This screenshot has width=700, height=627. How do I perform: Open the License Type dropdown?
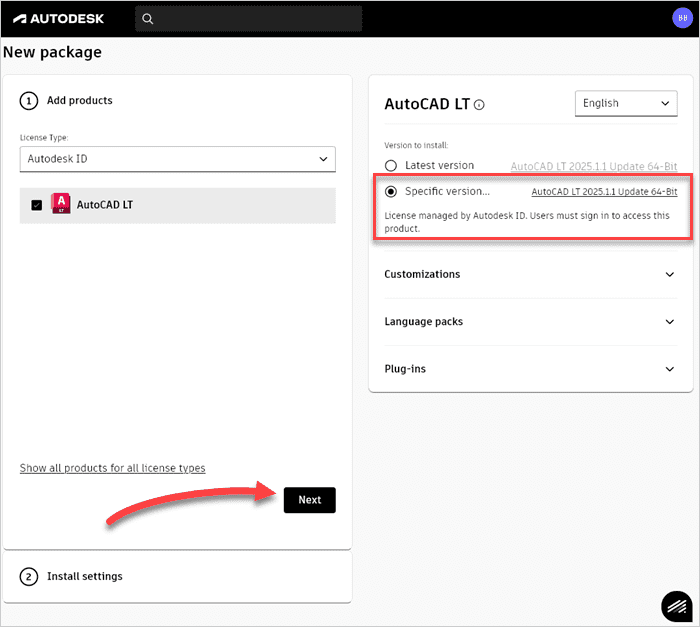[178, 159]
